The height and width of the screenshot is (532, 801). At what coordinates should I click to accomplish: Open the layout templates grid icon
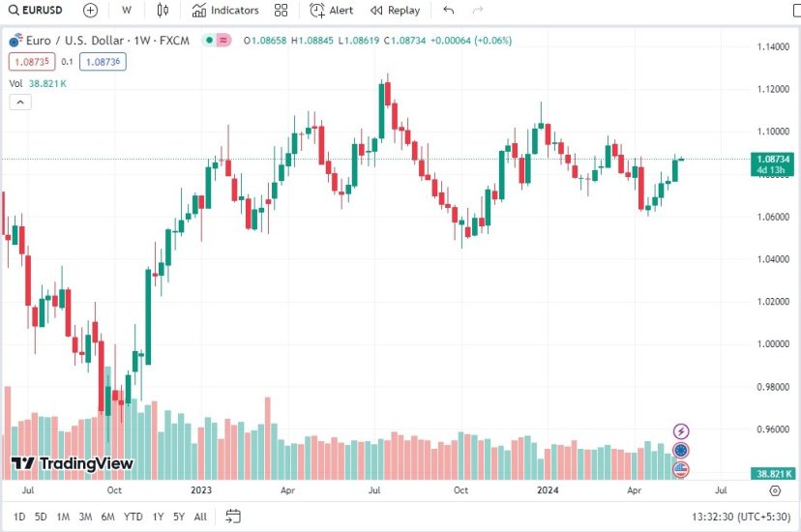pos(282,11)
